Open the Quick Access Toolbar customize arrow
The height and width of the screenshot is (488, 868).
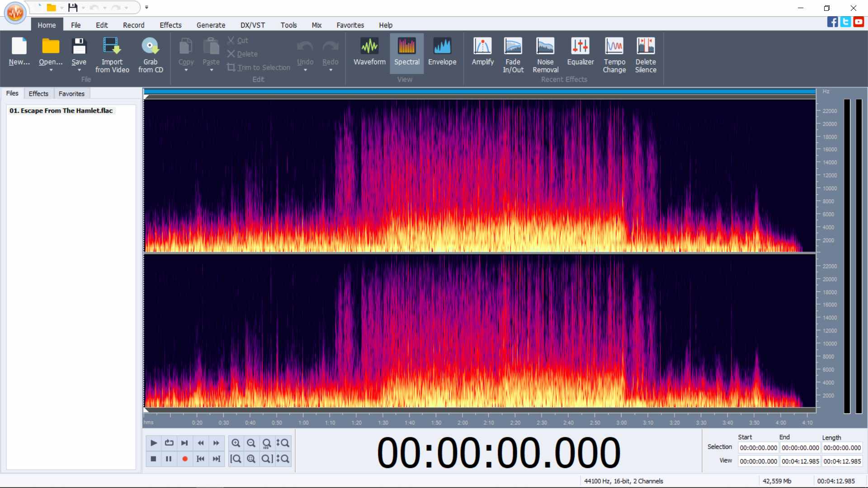tap(146, 7)
